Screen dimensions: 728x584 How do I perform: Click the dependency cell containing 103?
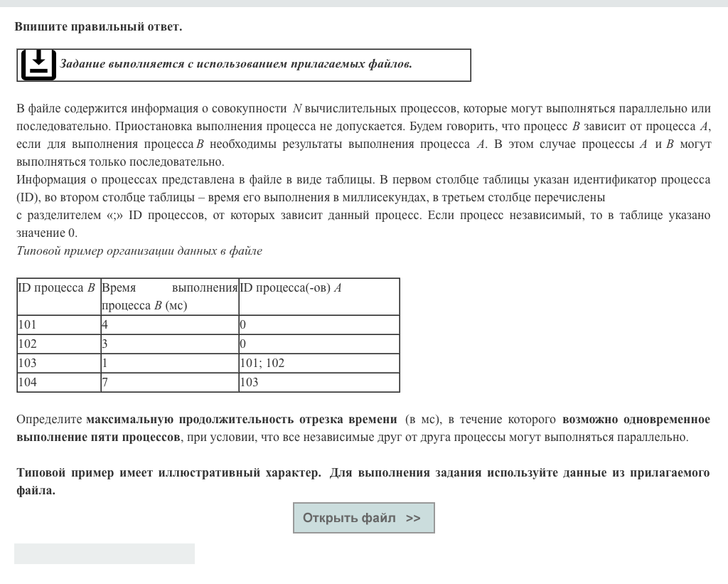[x=318, y=382]
